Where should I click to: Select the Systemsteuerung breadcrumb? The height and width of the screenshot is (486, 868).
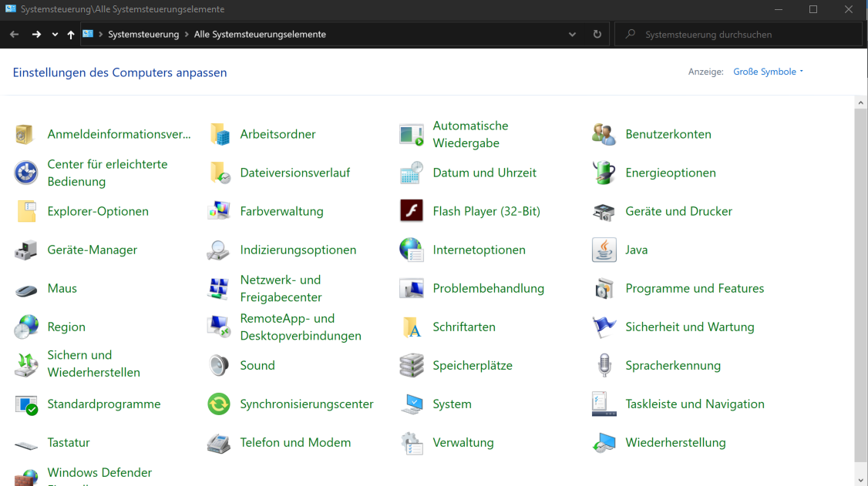click(143, 35)
